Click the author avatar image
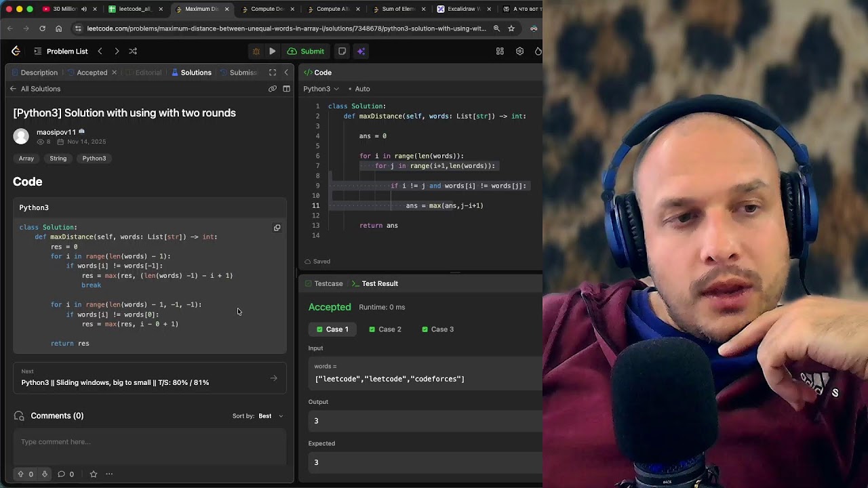The image size is (868, 488). [21, 136]
